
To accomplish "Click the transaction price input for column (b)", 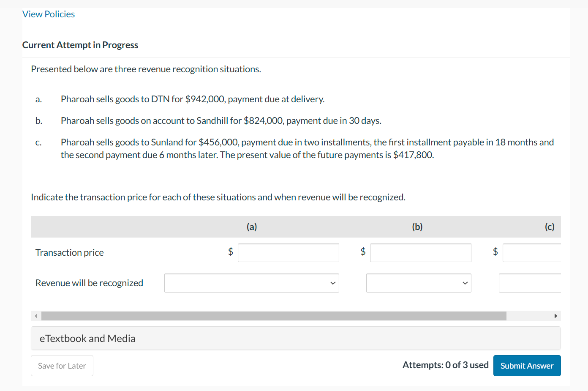I will [420, 252].
